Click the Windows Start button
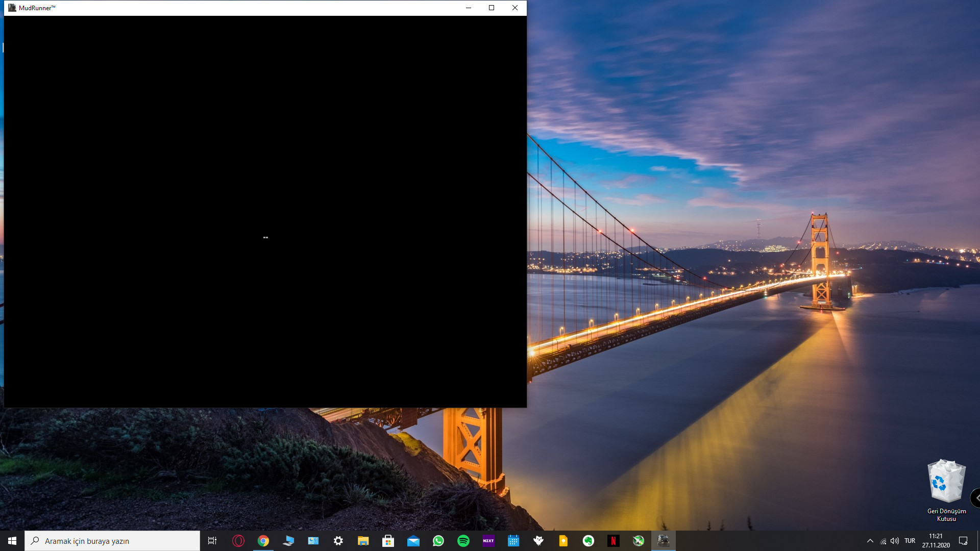Image resolution: width=980 pixels, height=551 pixels. click(x=12, y=541)
